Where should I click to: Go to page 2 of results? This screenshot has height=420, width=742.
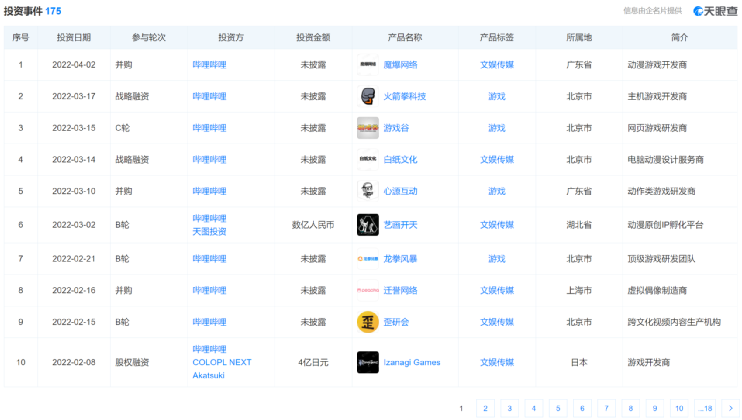coord(485,408)
